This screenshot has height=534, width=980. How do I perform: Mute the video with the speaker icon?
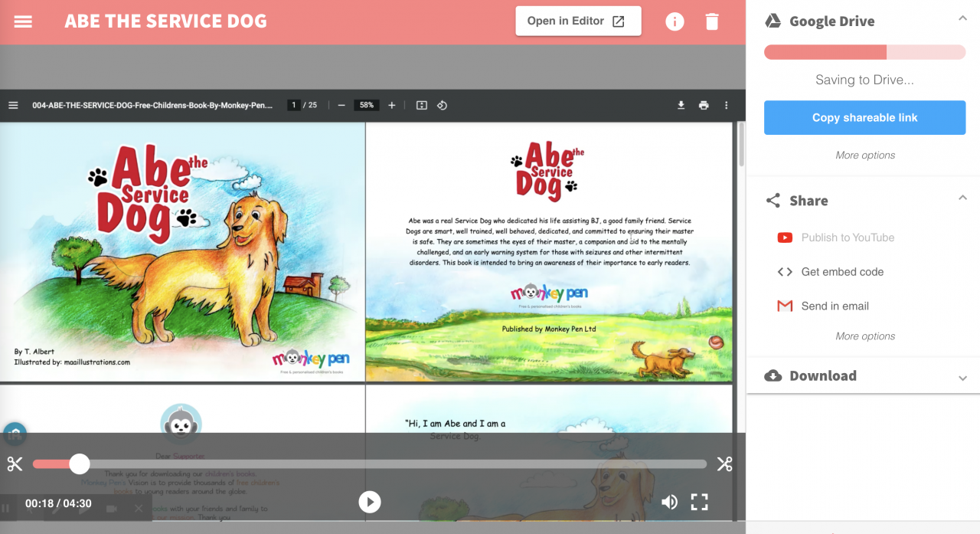[669, 502]
